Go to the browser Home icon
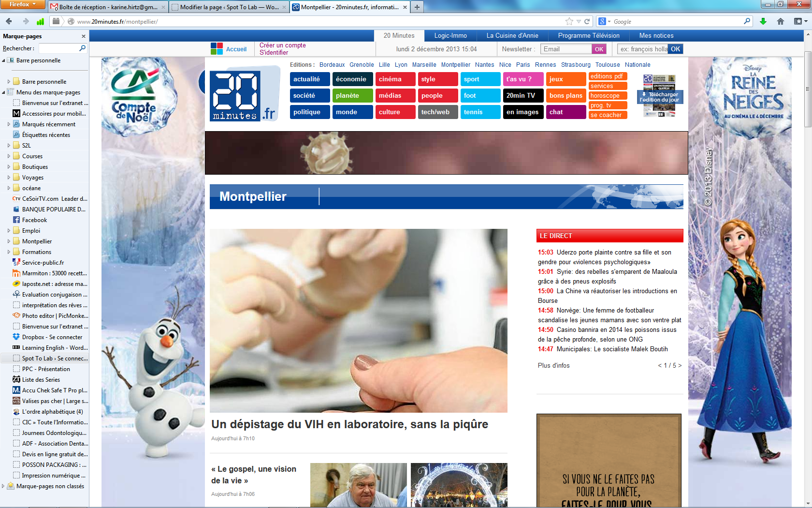812x508 pixels. (x=781, y=21)
